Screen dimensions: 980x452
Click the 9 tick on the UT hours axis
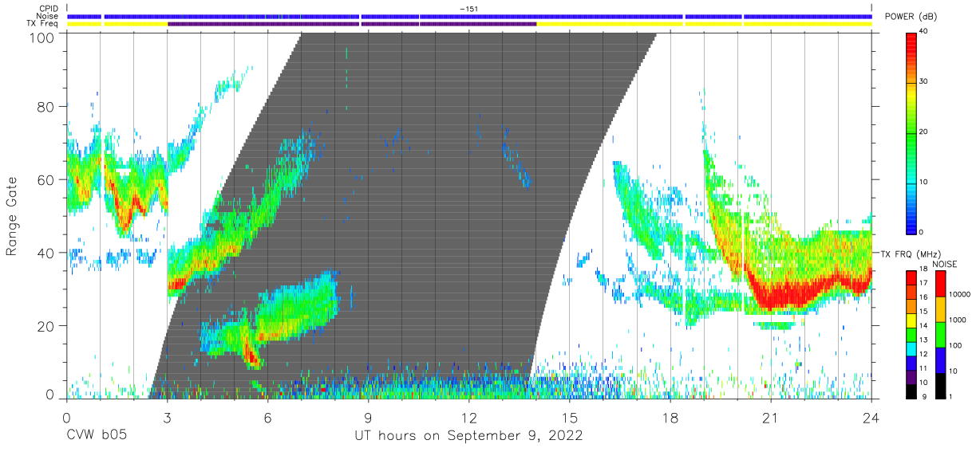[368, 418]
